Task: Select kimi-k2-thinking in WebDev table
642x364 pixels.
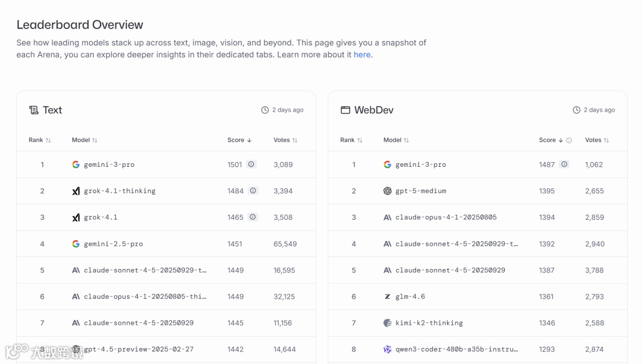Action: pyautogui.click(x=429, y=323)
